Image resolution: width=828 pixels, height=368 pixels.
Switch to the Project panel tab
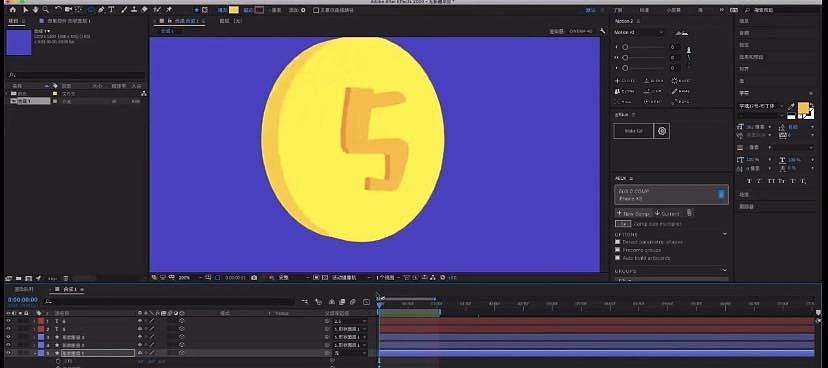click(13, 21)
